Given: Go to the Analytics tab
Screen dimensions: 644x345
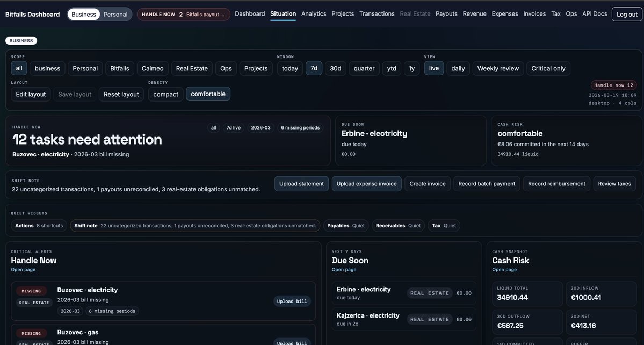Looking at the screenshot, I should pyautogui.click(x=314, y=13).
